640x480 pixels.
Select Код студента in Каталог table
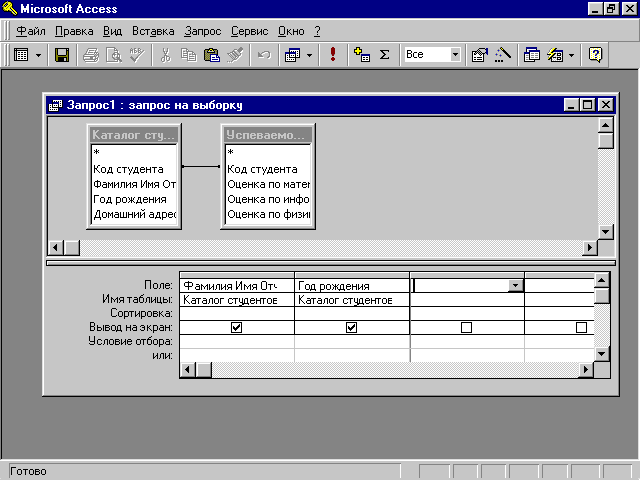pos(128,169)
